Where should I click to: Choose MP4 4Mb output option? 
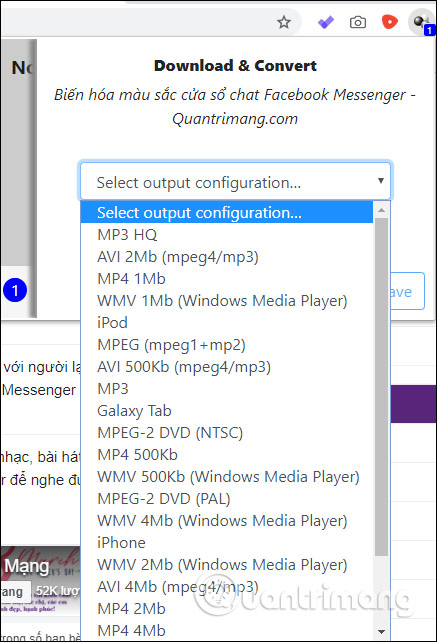[227, 631]
